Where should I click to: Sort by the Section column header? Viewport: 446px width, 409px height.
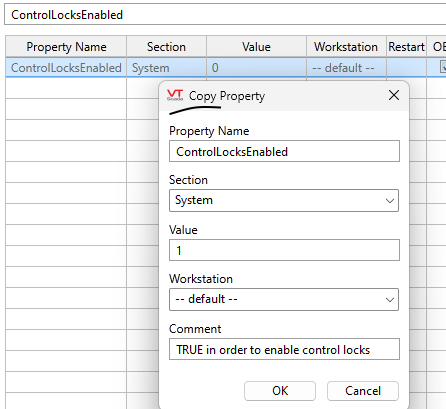tap(166, 47)
